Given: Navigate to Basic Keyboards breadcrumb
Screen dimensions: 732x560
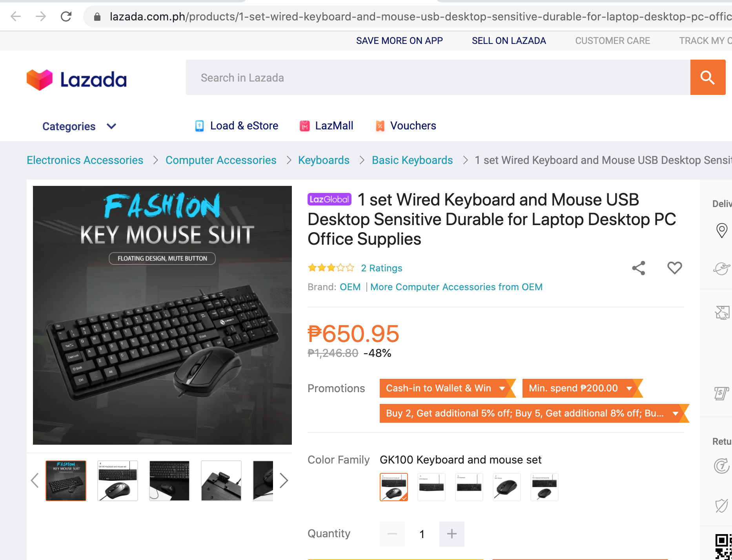Looking at the screenshot, I should pos(412,160).
